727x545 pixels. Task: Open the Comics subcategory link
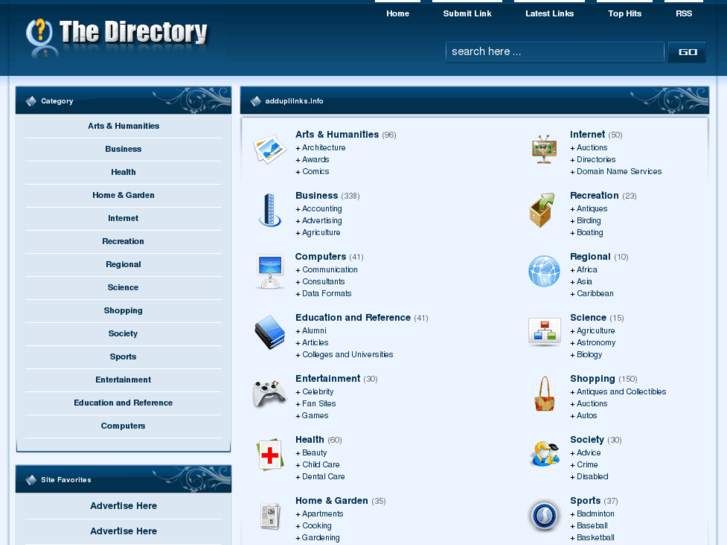click(316, 171)
